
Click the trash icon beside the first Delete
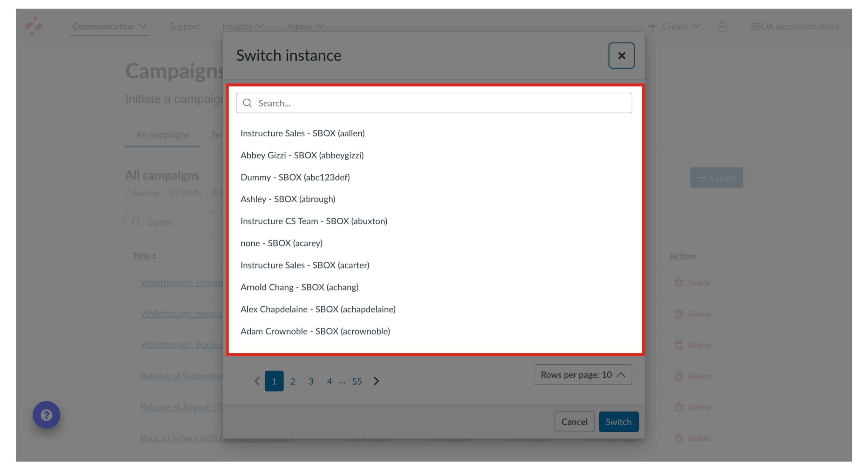click(679, 282)
